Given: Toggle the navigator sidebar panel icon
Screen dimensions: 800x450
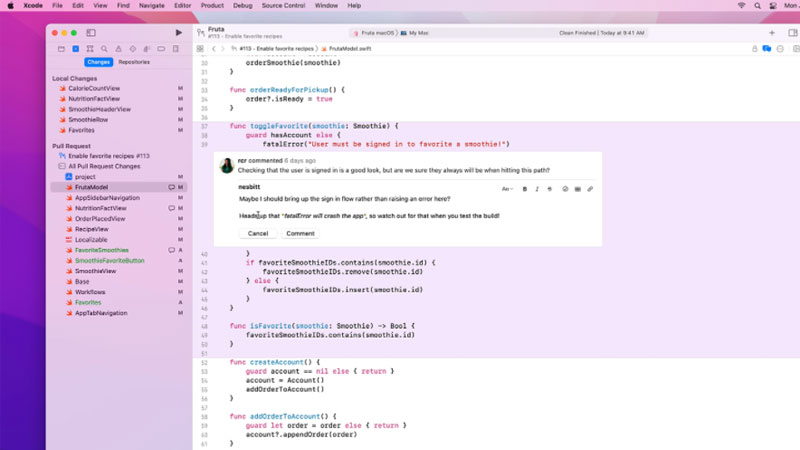Looking at the screenshot, I should click(91, 33).
